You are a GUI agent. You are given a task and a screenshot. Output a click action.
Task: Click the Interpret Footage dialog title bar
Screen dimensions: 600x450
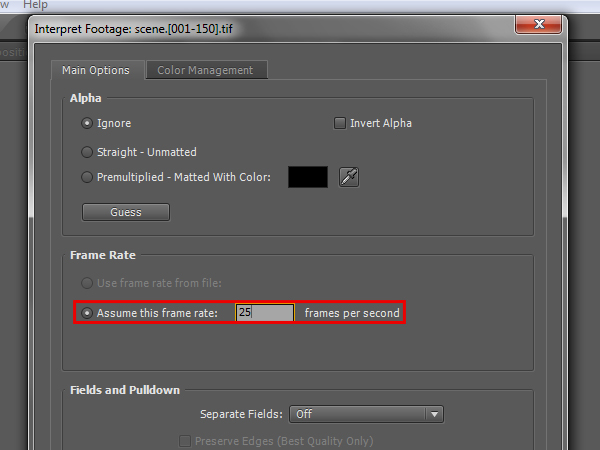274,29
